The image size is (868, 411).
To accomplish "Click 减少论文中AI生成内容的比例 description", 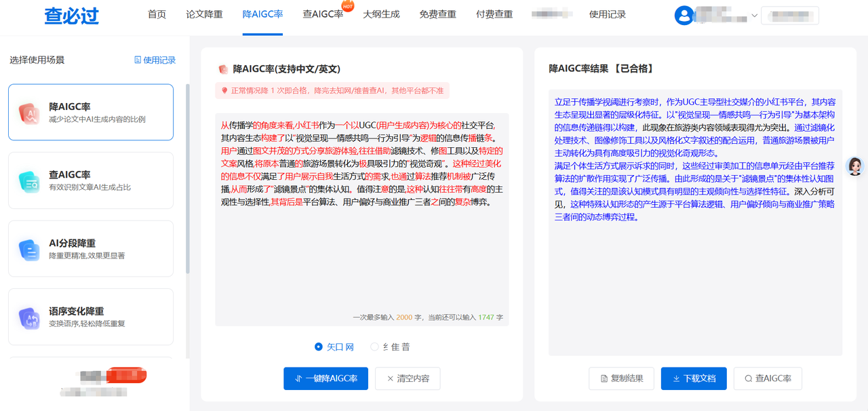I will (x=97, y=119).
